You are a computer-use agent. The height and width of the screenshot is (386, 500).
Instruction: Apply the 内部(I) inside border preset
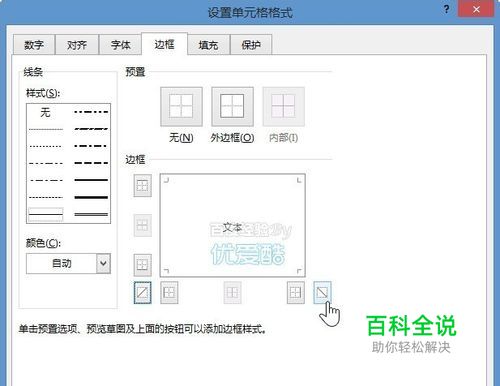click(x=283, y=106)
